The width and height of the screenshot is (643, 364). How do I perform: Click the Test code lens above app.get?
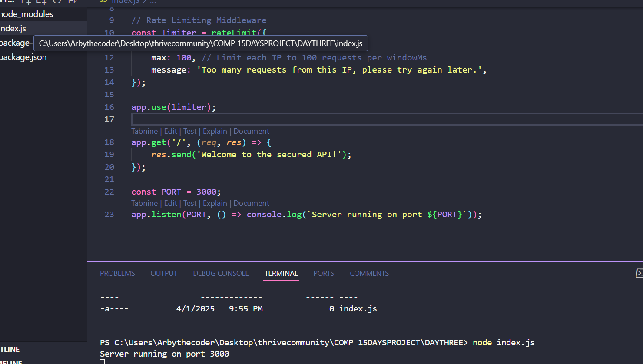click(190, 131)
